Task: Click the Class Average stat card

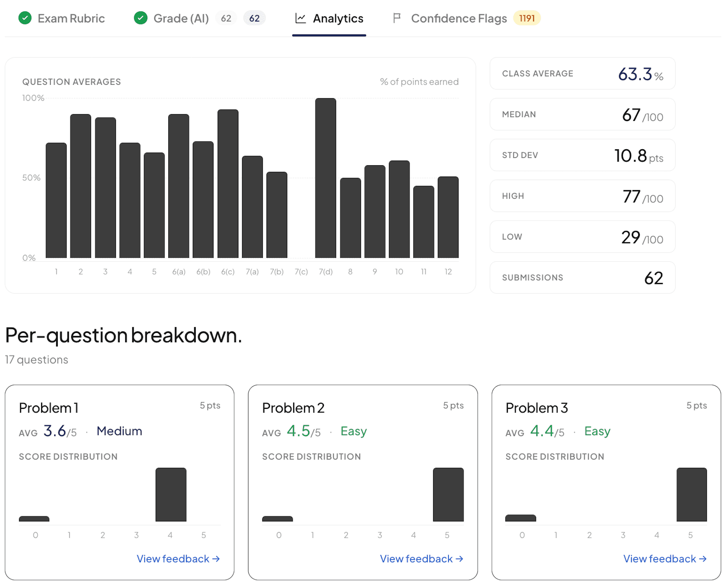Action: (582, 74)
